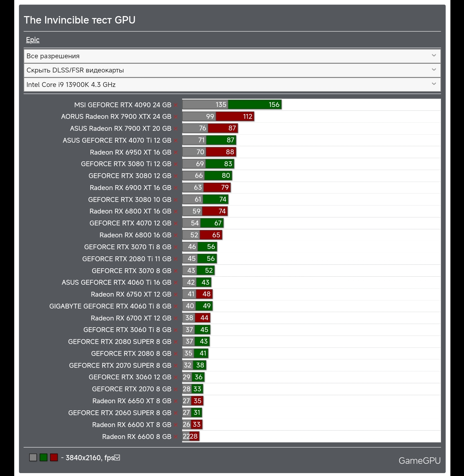Click the red X next to ASUS GEFORCE RTX 4070 Ti

click(176, 141)
